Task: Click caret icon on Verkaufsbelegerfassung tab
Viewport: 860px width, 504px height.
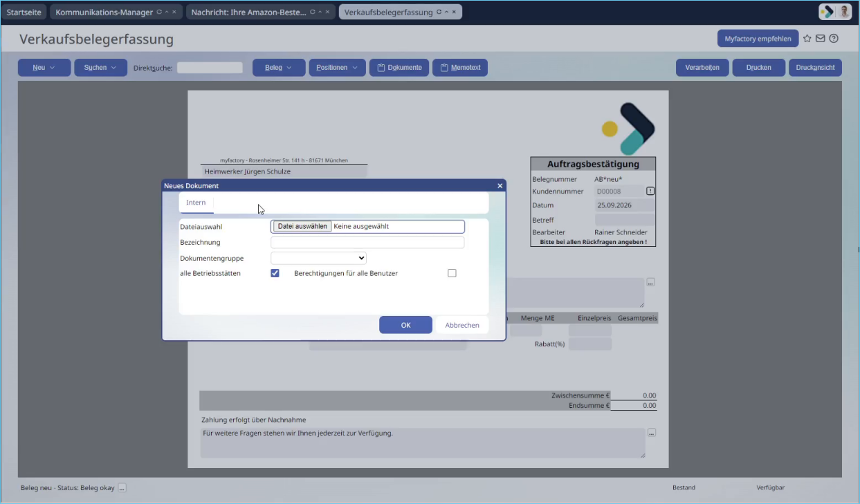Action: (x=446, y=12)
